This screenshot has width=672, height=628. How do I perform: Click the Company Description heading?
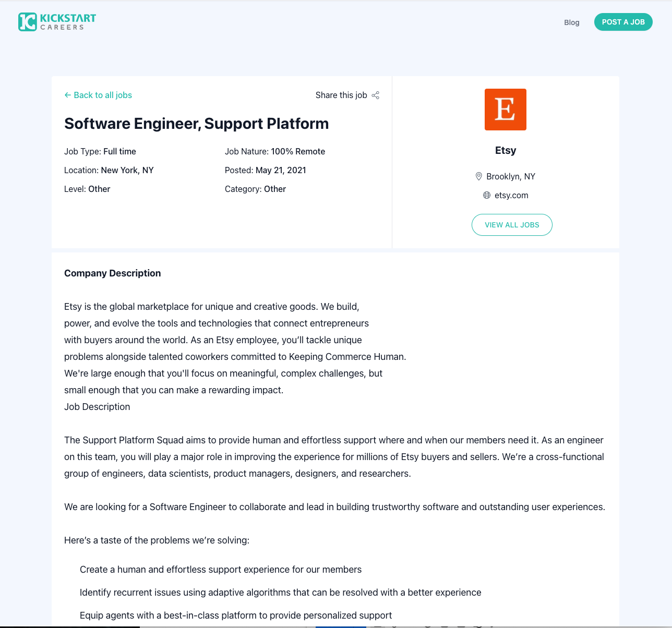pyautogui.click(x=113, y=273)
